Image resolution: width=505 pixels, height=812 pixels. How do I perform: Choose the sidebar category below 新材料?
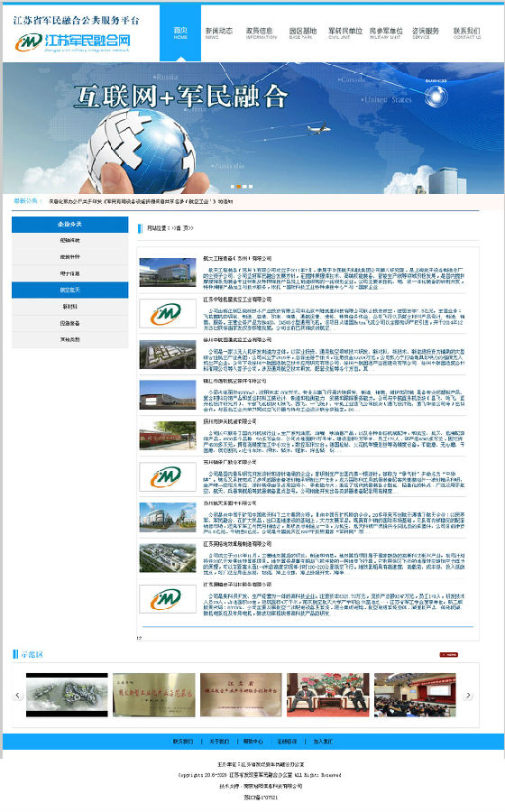[69, 323]
